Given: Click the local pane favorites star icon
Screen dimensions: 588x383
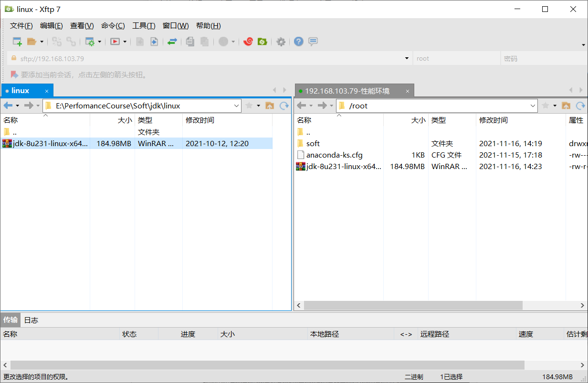Looking at the screenshot, I should point(249,106).
